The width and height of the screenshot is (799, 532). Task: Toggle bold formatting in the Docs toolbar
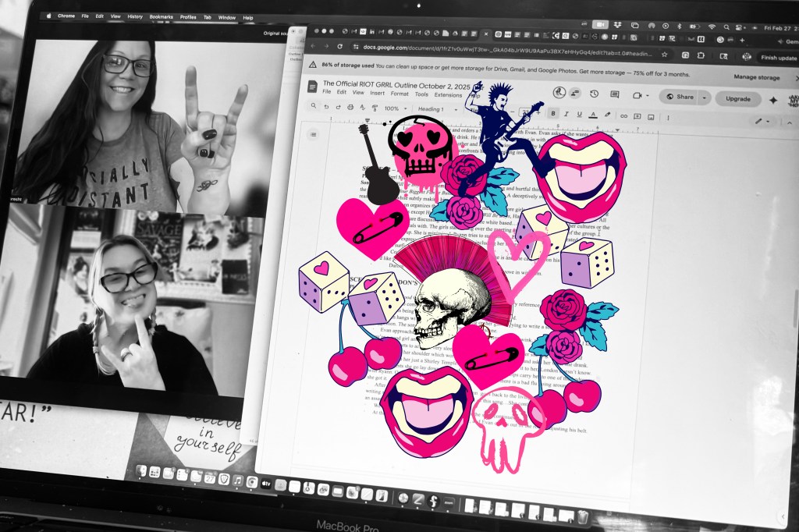(x=553, y=114)
